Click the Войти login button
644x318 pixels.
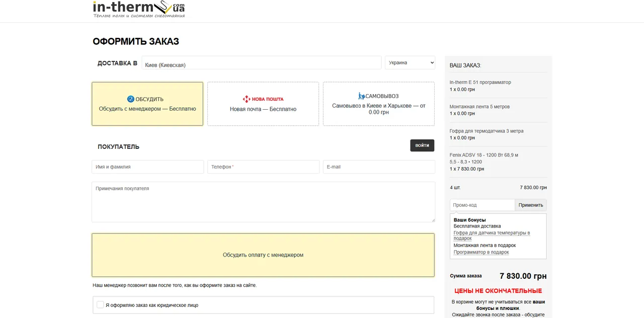(422, 145)
